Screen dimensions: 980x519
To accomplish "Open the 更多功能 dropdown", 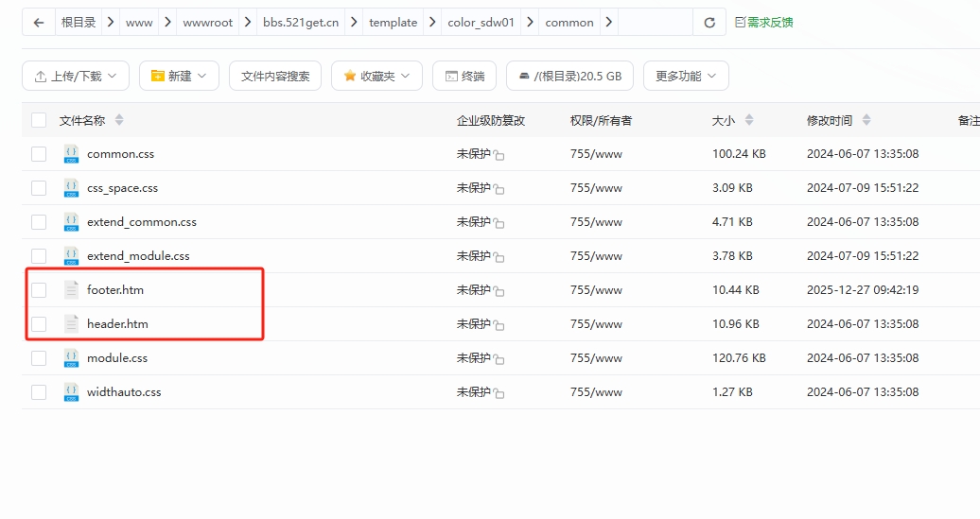I will click(x=686, y=76).
